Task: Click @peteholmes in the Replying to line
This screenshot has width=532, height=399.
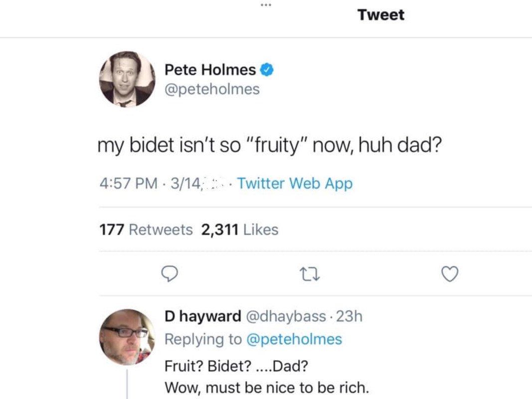Action: [x=294, y=339]
